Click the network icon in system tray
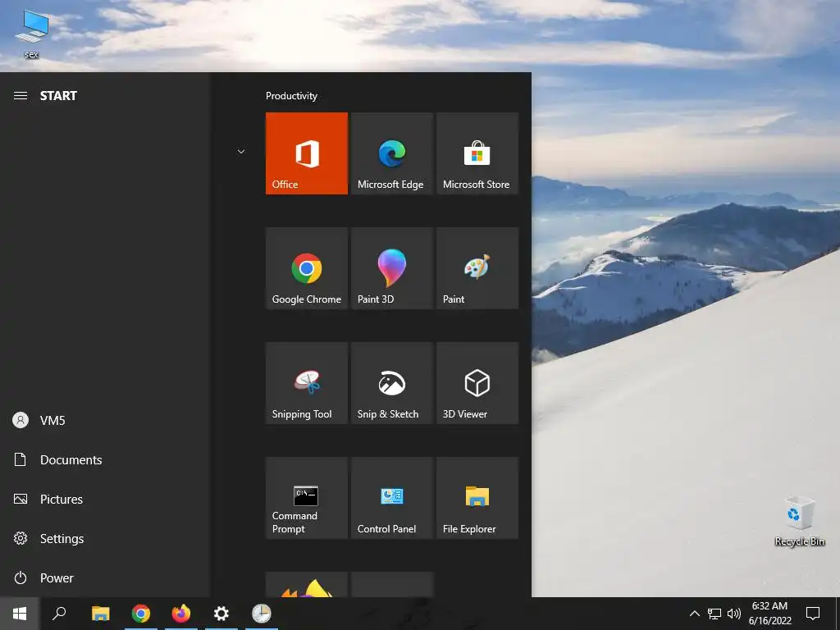The height and width of the screenshot is (630, 840). coord(714,614)
